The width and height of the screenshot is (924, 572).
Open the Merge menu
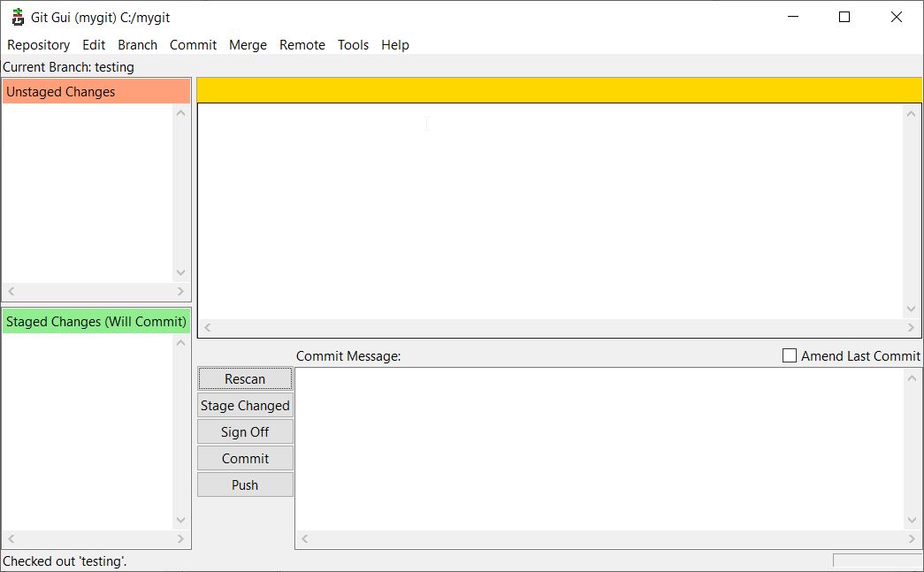248,45
